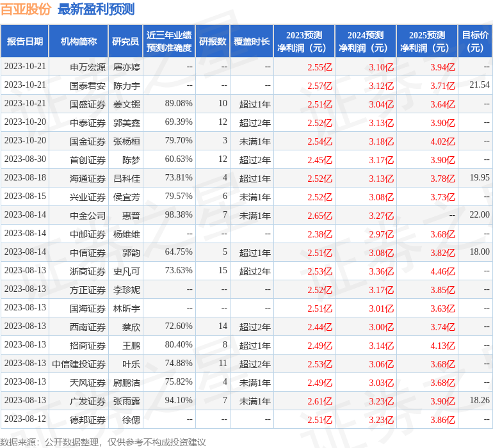493x448 pixels.
Task: Click researcher name 郭美鑫
Action: pos(127,123)
